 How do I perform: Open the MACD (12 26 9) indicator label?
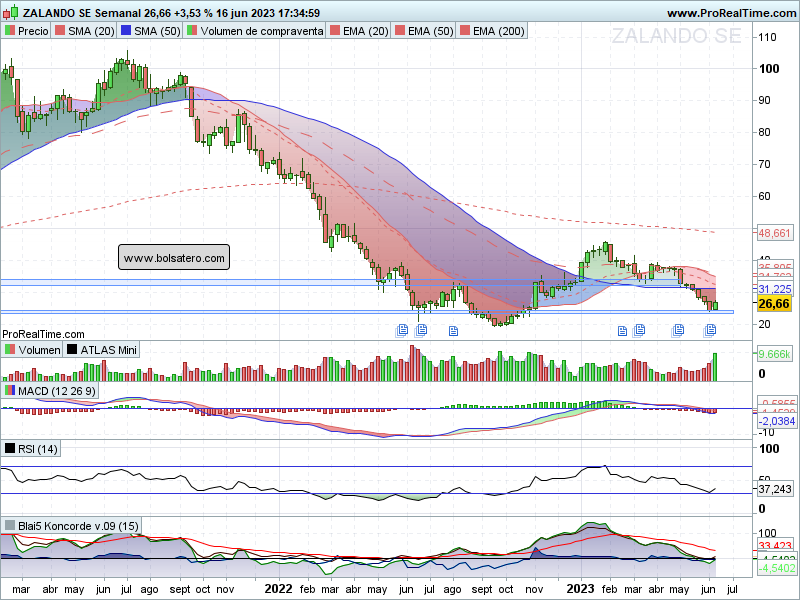[51, 391]
